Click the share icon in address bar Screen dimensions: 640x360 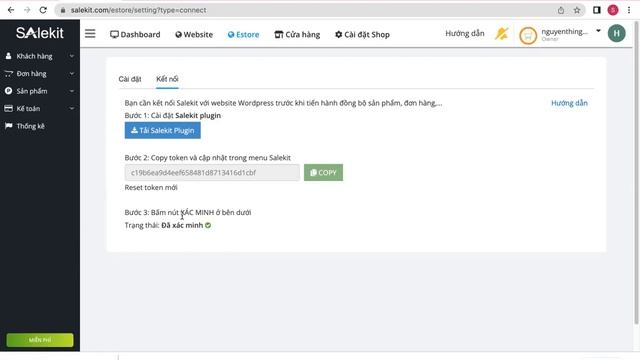pyautogui.click(x=561, y=10)
